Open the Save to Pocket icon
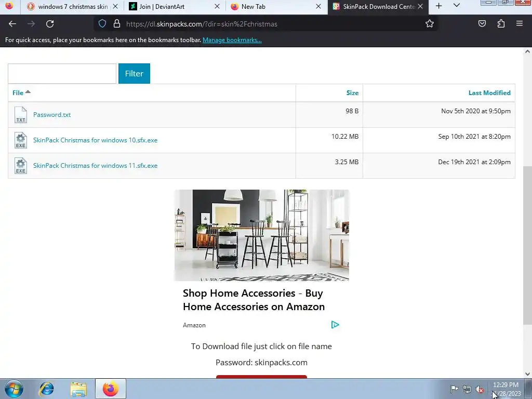This screenshot has height=399, width=532. (482, 24)
